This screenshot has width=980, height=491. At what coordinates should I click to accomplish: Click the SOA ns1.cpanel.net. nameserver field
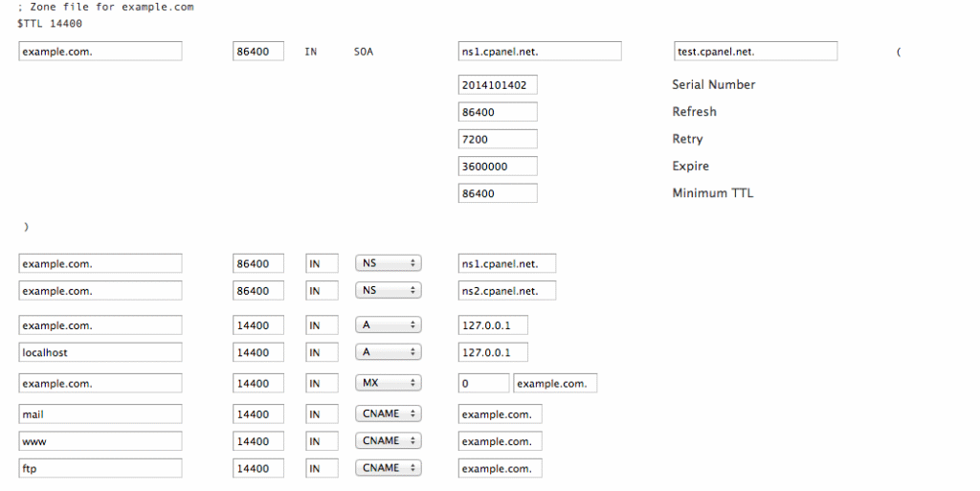tap(540, 52)
